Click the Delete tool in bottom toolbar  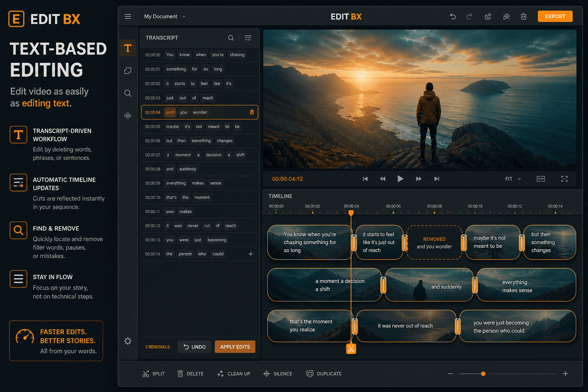pyautogui.click(x=190, y=374)
